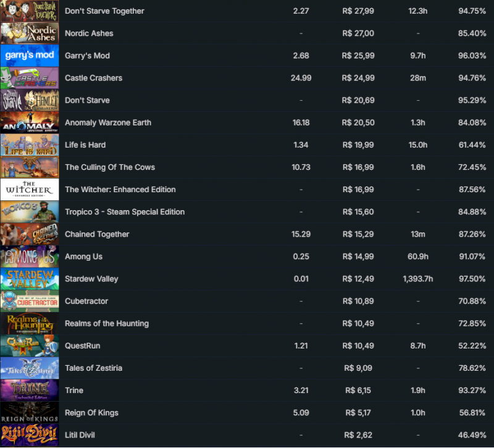Select the Castle Crashers title text

coord(94,78)
